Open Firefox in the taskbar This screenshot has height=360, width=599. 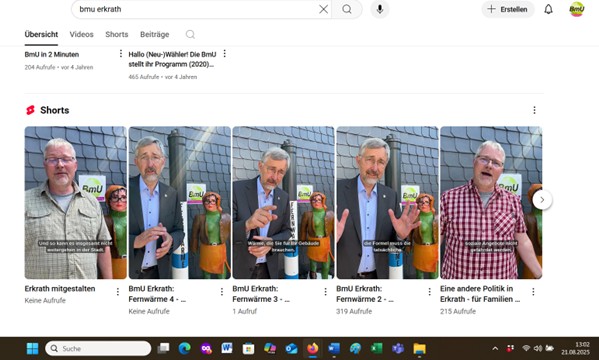(312, 348)
